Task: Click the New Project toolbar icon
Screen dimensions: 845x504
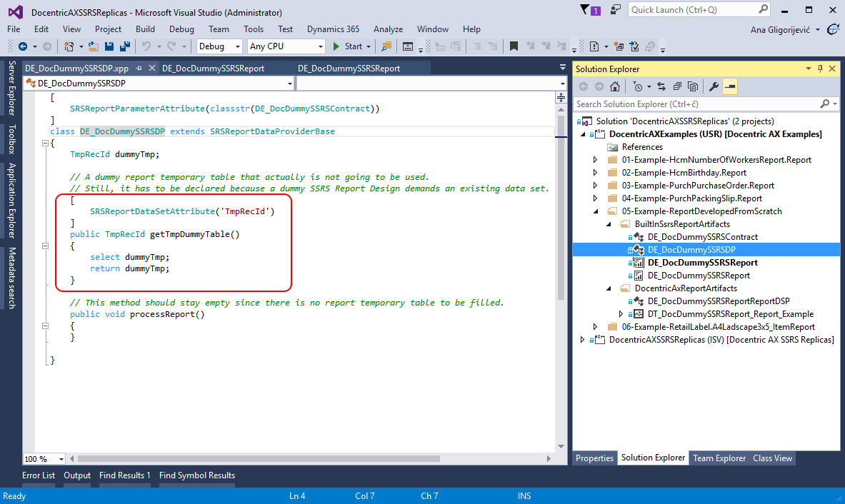Action: [69, 46]
